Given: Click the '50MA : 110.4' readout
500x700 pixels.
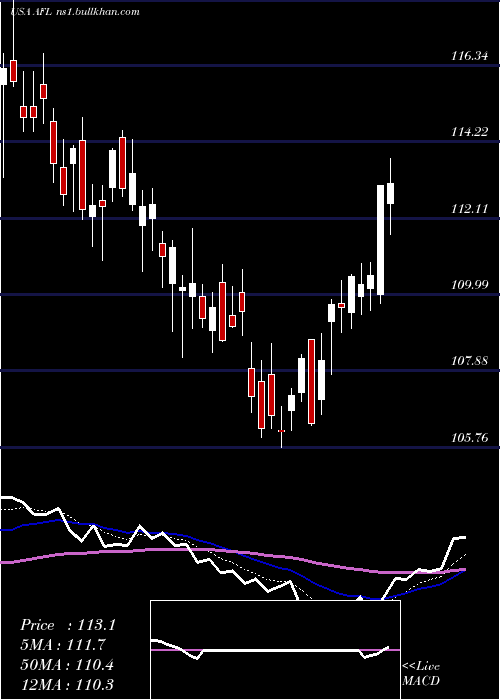Looking at the screenshot, I should (67, 665).
